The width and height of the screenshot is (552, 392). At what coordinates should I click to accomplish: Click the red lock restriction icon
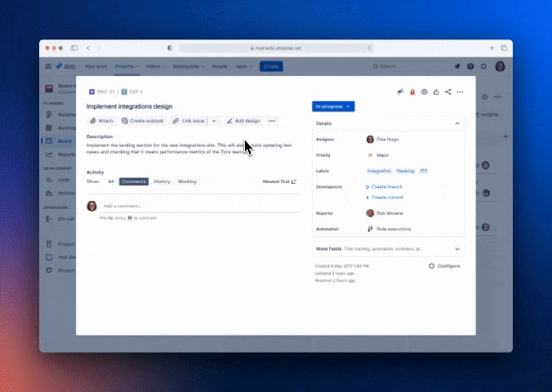pos(412,92)
